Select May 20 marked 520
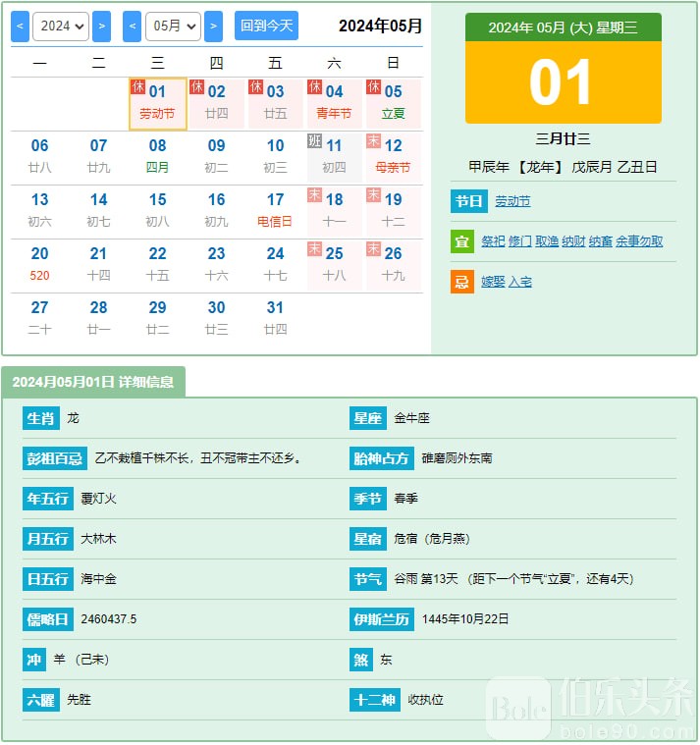Screen dimensions: 700x745 39,264
